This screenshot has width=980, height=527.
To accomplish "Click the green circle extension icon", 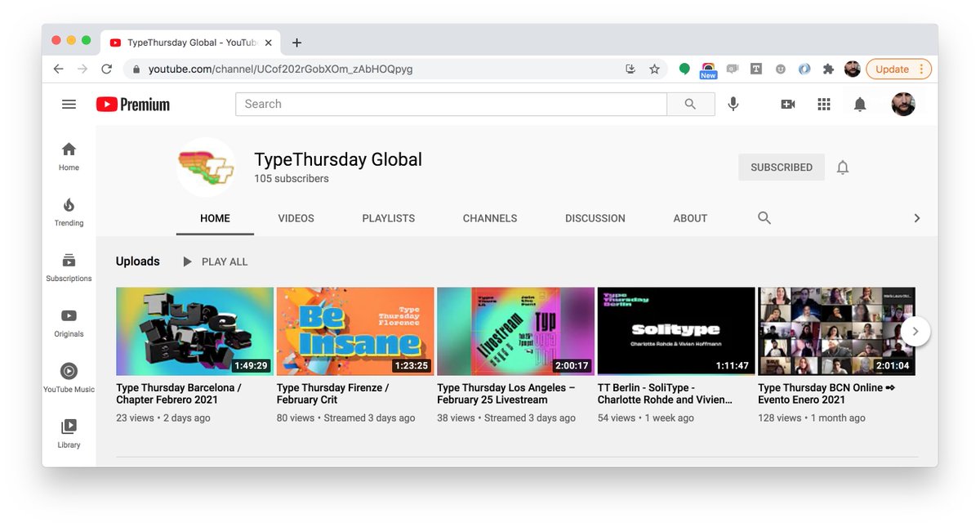I will pyautogui.click(x=684, y=69).
